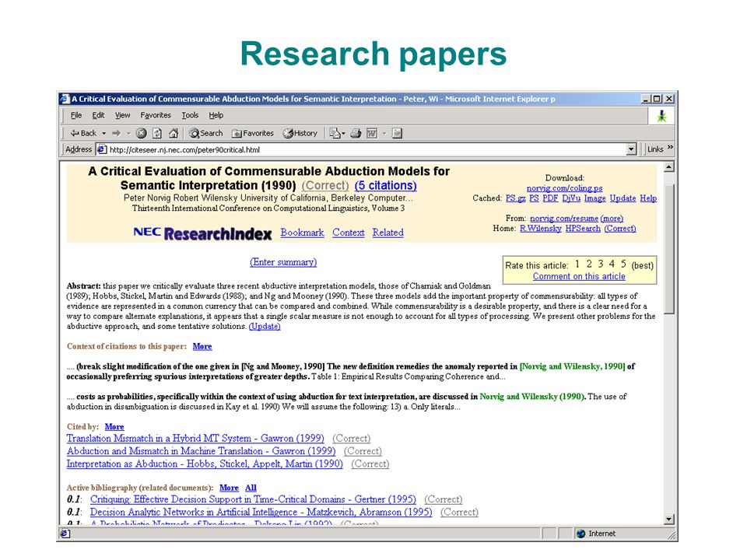
Task: Open Search pane from toolbar
Action: pos(205,133)
